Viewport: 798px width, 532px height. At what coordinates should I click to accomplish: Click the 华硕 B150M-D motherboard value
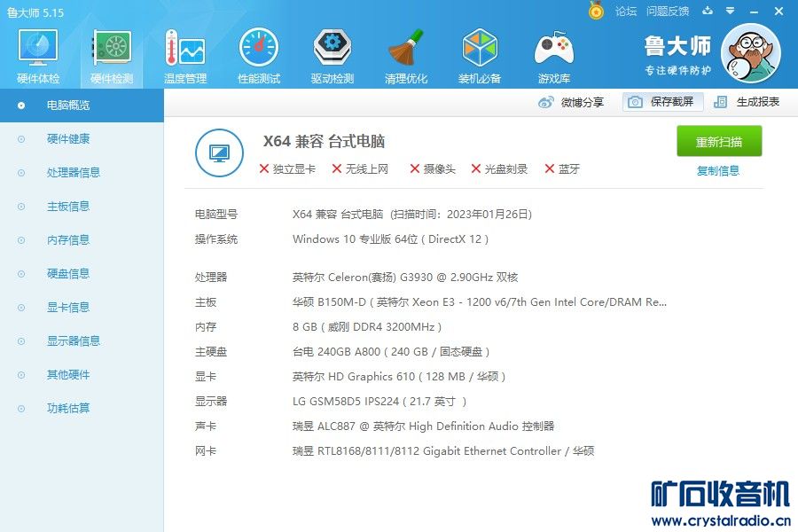(x=480, y=302)
